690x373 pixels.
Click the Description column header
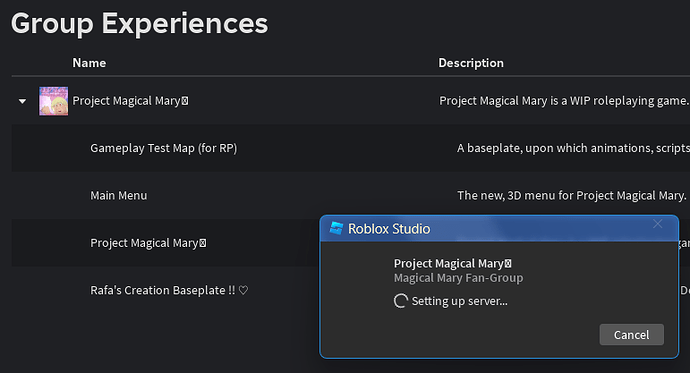point(471,63)
